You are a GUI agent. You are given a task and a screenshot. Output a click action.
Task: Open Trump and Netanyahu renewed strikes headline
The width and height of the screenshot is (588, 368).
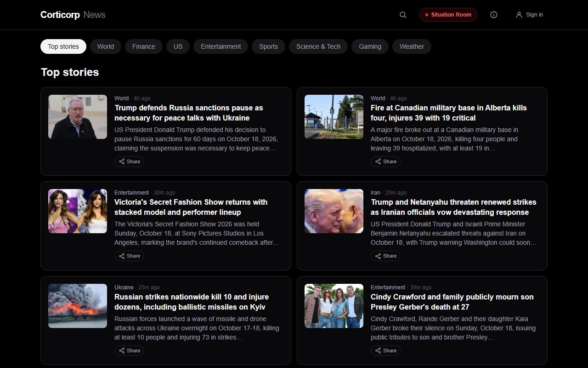click(x=453, y=207)
